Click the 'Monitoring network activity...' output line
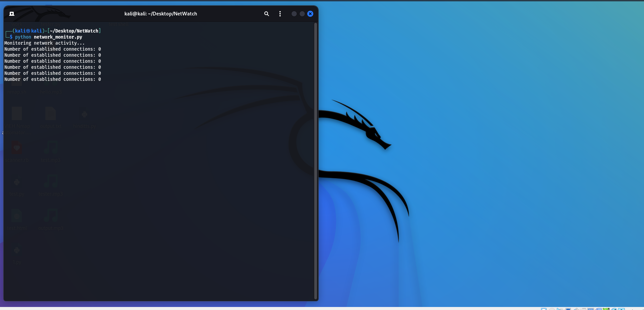This screenshot has width=644, height=310. [44, 43]
